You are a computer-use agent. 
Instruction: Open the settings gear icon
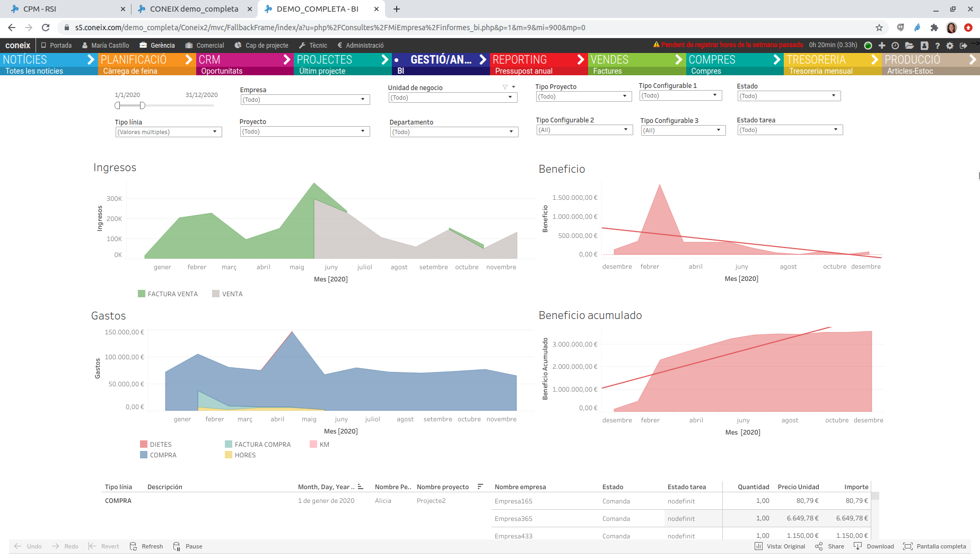pos(950,46)
